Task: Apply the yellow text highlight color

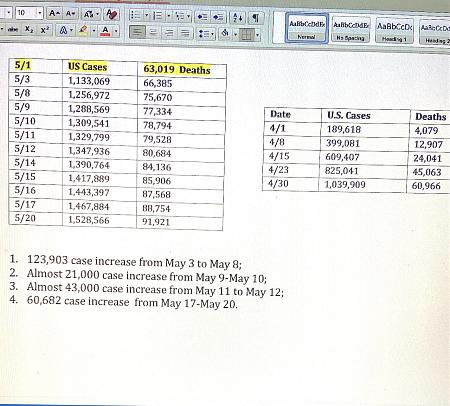Action: click(x=83, y=31)
